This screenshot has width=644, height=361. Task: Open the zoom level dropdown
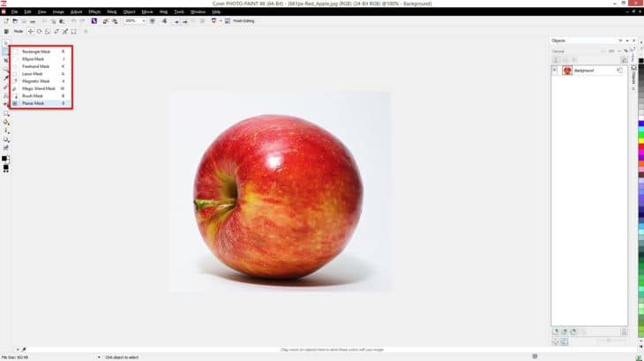tap(144, 20)
